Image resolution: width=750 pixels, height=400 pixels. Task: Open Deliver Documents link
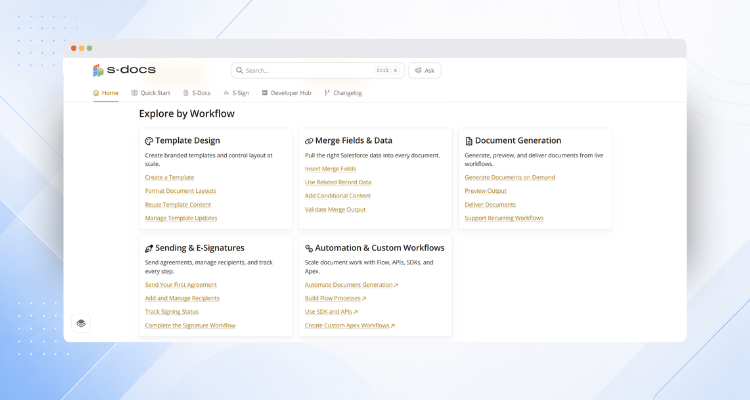click(x=490, y=204)
